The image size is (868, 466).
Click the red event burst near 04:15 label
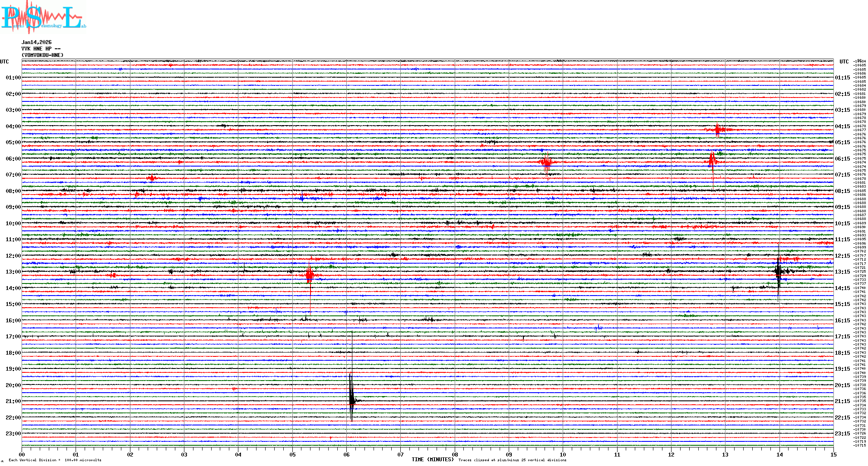click(x=718, y=129)
